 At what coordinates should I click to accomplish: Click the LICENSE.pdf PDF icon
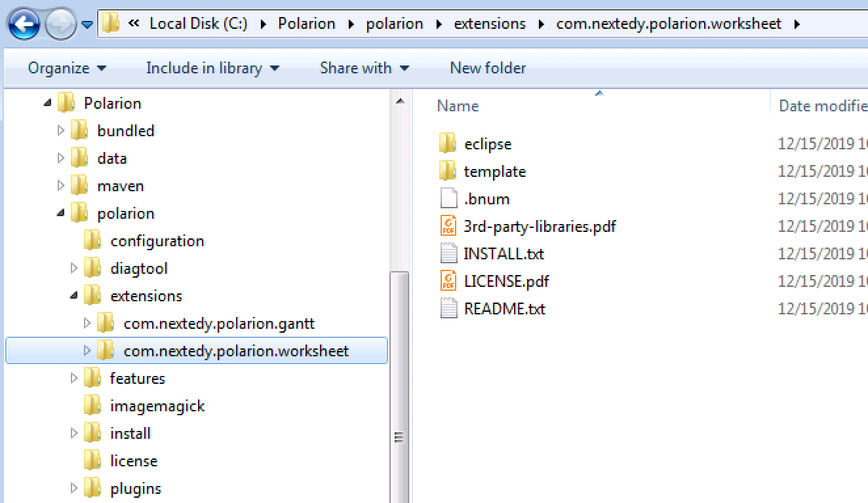point(448,281)
